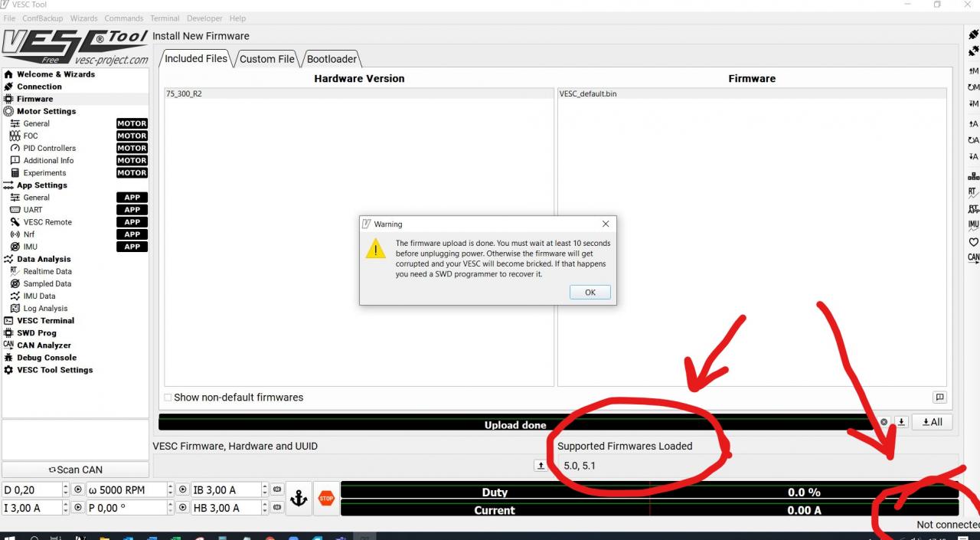Click the Not connected status text
Screen dimensions: 980x540
coord(948,525)
